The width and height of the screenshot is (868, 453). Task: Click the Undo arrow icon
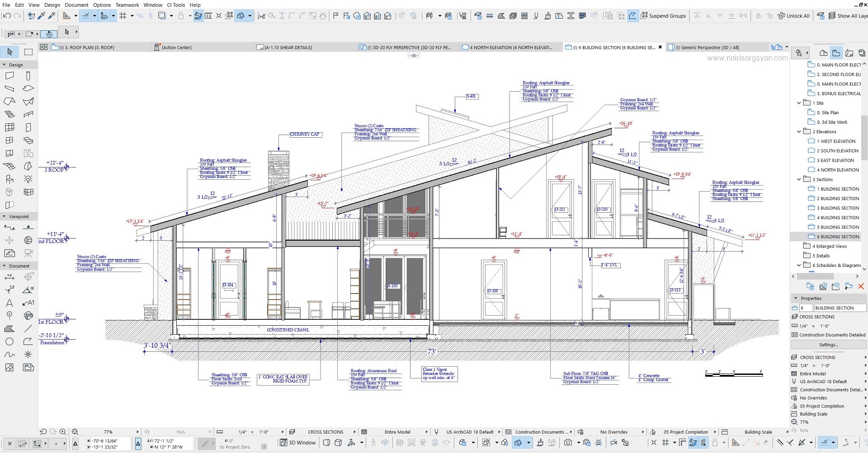click(6, 16)
